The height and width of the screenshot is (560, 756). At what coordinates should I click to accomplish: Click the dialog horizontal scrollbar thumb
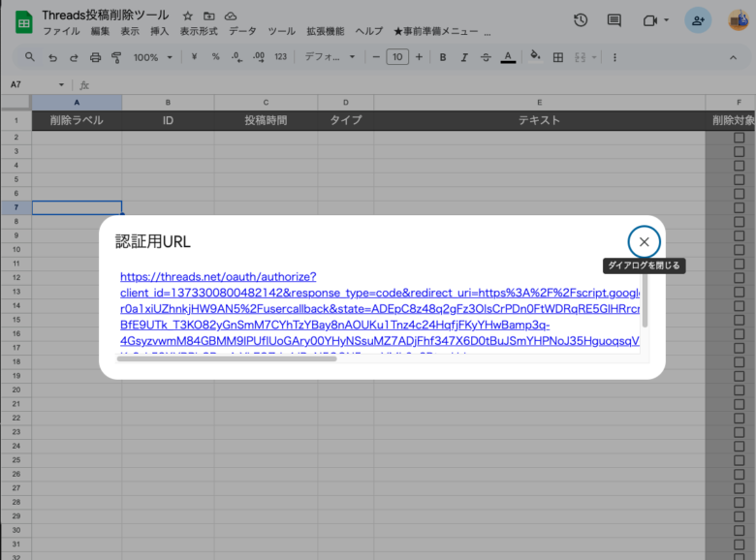[227, 358]
